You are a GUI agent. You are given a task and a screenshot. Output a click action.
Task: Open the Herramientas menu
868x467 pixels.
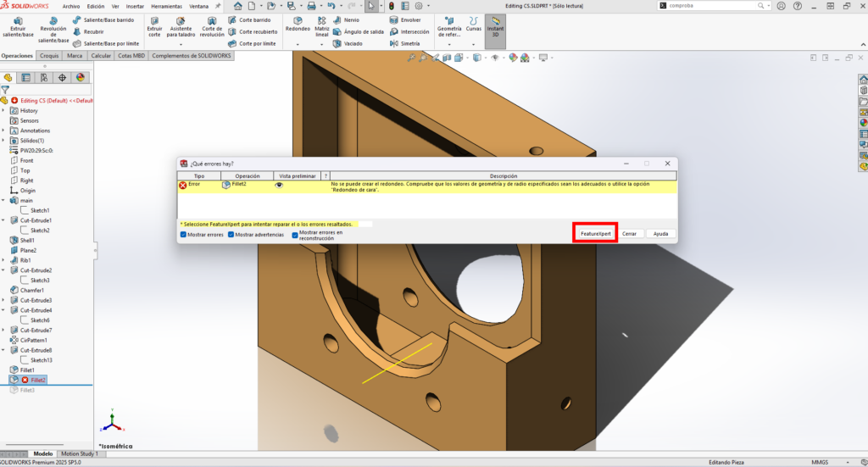pyautogui.click(x=167, y=6)
